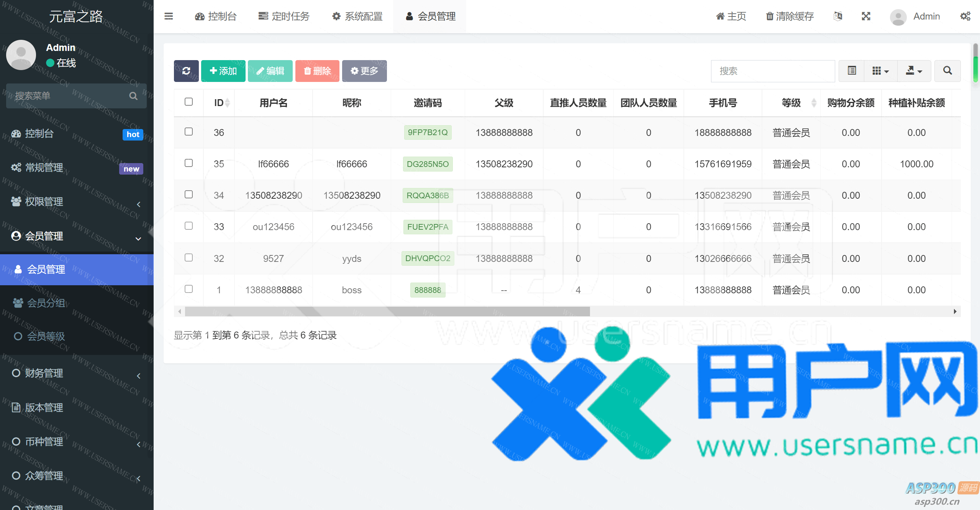Click the sidebar menu search magnifier icon
This screenshot has height=510, width=980.
[133, 96]
